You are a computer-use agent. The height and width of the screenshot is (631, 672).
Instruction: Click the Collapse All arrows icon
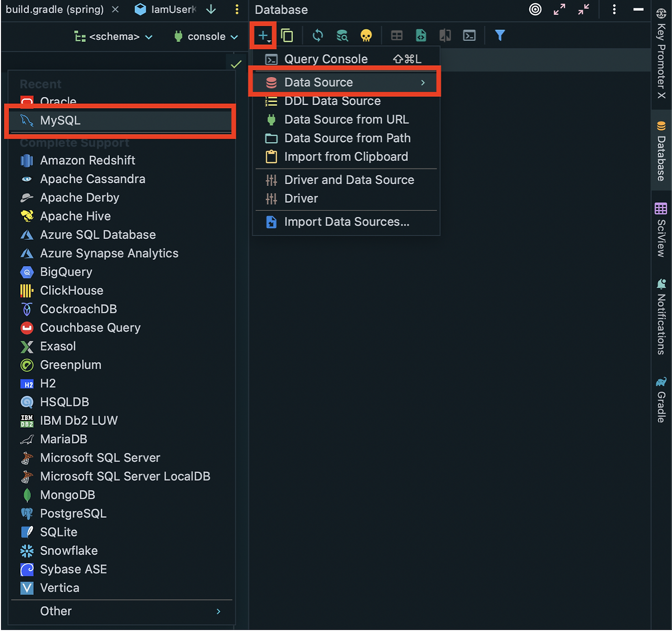(x=584, y=9)
